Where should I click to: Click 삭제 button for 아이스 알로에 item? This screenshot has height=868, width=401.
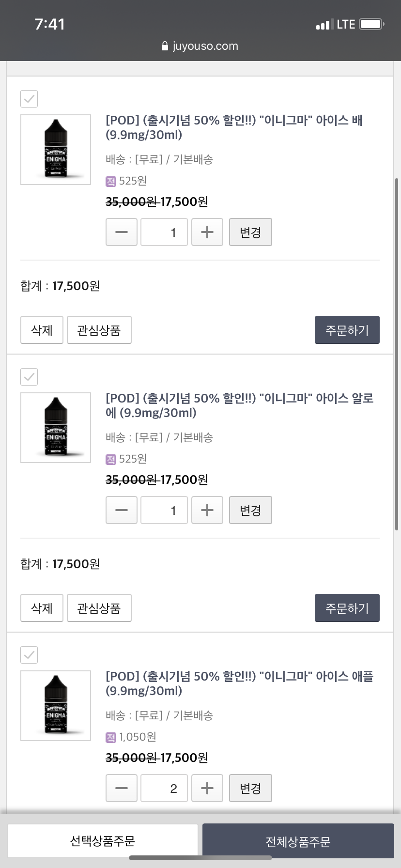tap(42, 608)
